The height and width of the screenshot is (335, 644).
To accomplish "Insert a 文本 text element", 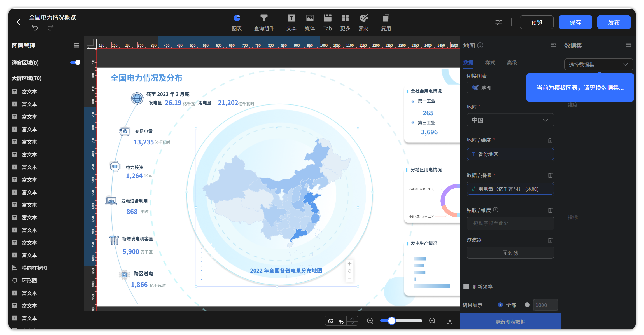I will click(x=291, y=22).
